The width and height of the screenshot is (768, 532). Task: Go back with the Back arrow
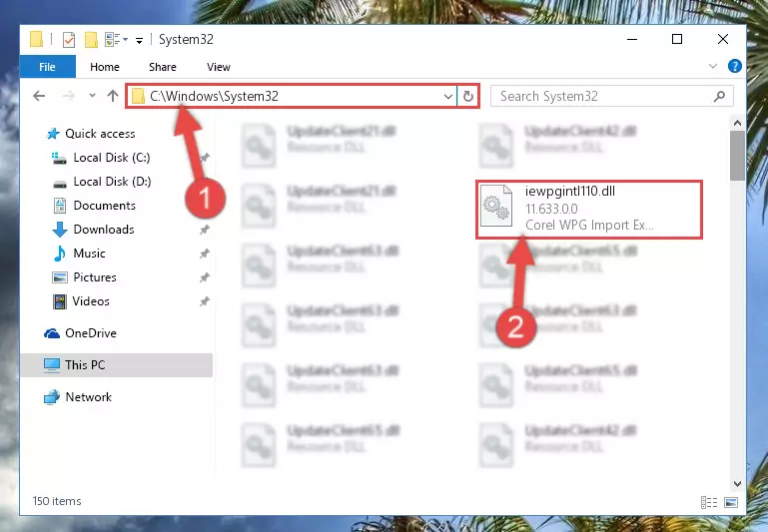tap(39, 96)
